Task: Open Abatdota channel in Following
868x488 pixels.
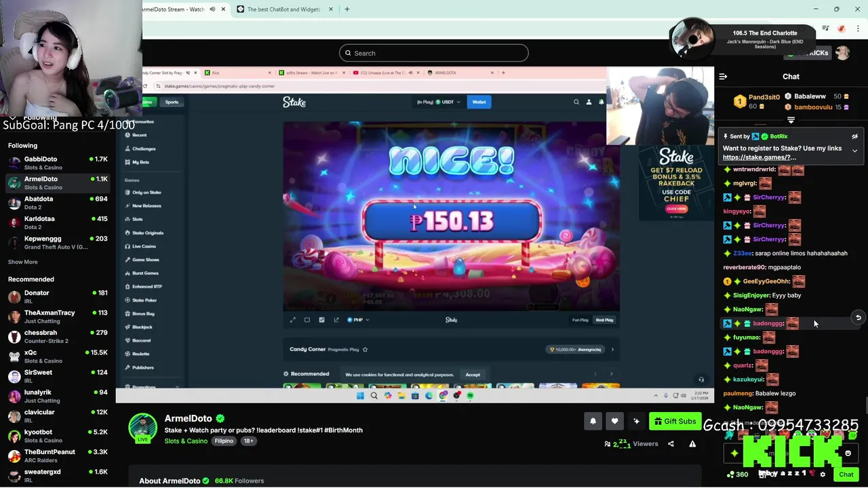Action: pos(58,203)
